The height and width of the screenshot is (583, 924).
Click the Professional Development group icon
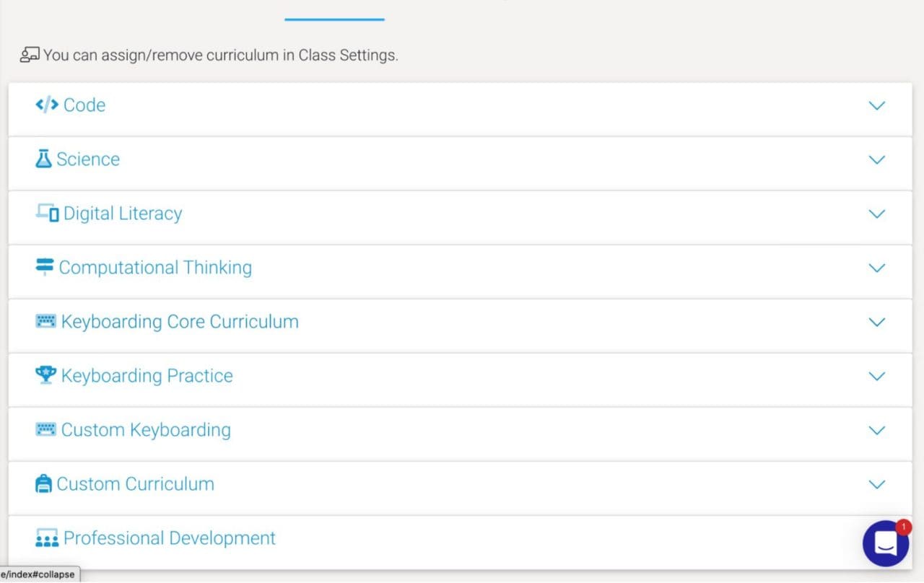(46, 538)
